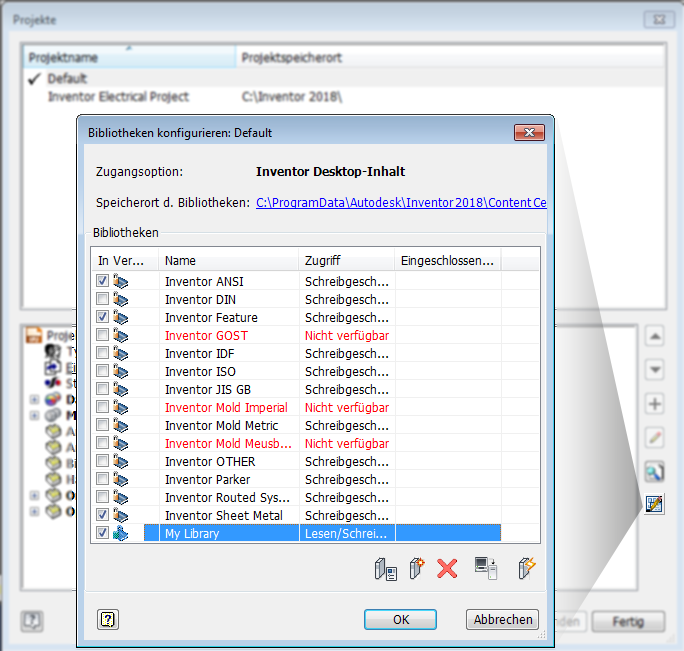The height and width of the screenshot is (651, 684).
Task: Uncheck the Inventor Feature library checkbox
Action: coord(103,316)
